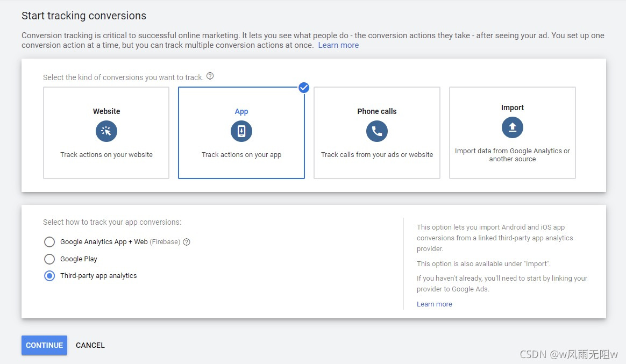The height and width of the screenshot is (364, 626).
Task: Select Third-party app analytics radio button
Action: pos(49,276)
